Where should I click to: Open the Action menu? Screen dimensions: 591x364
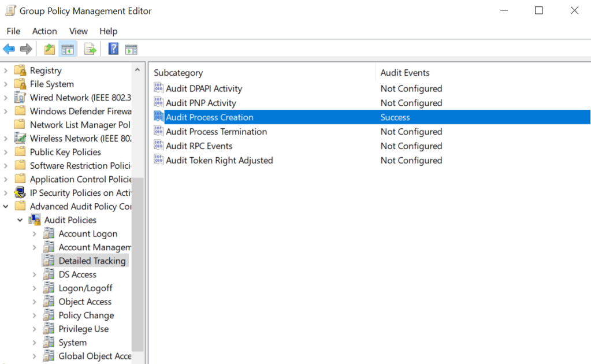tap(44, 31)
